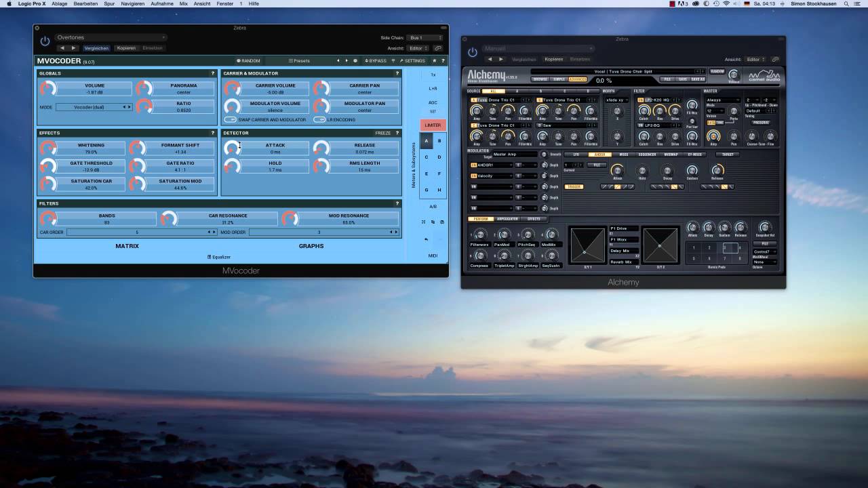Click Remix Pad 1 in Alchemy
Screen dimensions: 868x488
pyautogui.click(x=694, y=248)
